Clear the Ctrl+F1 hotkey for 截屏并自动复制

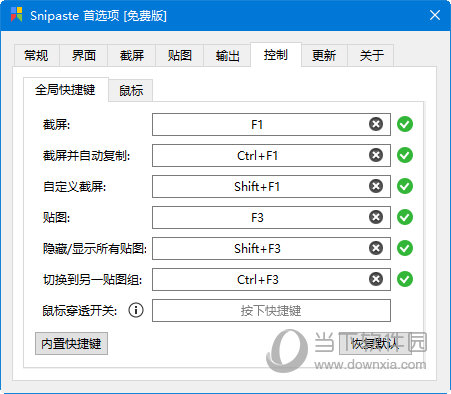click(x=376, y=155)
